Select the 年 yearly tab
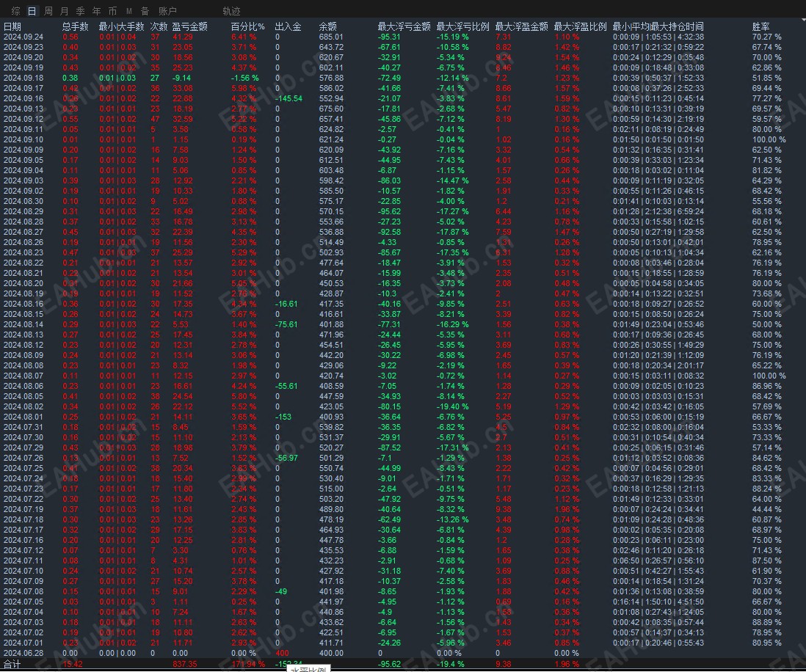The width and height of the screenshot is (806, 672). pyautogui.click(x=97, y=11)
